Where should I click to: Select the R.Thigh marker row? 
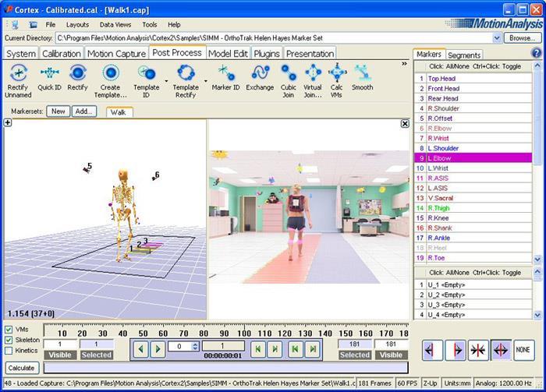coord(473,208)
